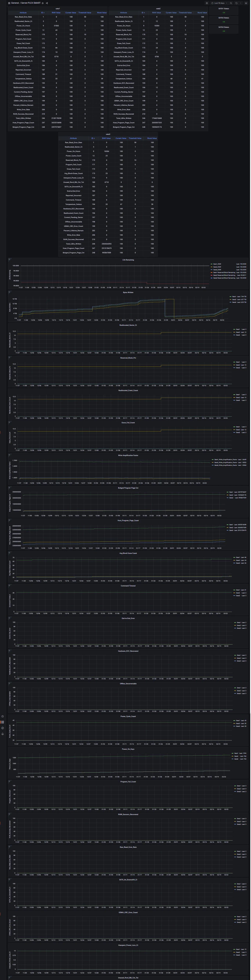The image size is (251, 980).
Task: Open dashboard settings gear
Action: [207, 3]
